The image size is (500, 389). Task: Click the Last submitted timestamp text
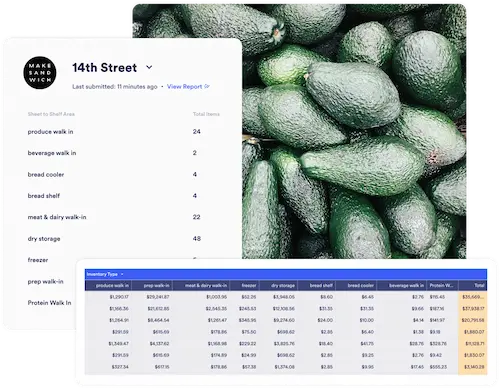pos(115,87)
